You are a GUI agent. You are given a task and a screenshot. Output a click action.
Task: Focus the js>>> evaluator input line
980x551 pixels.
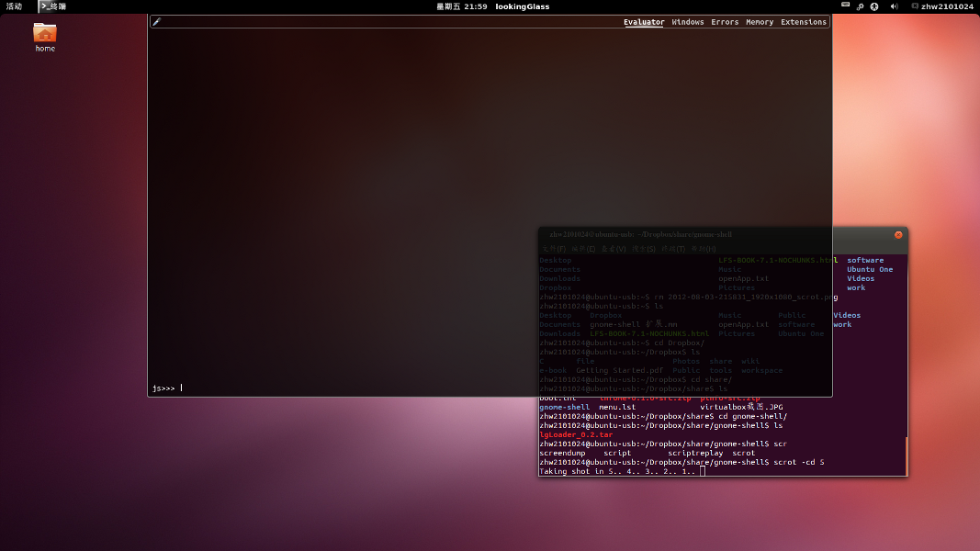pyautogui.click(x=490, y=388)
